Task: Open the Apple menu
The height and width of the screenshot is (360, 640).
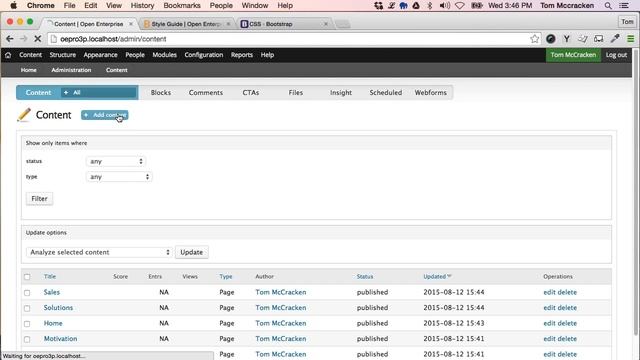Action: [13, 5]
